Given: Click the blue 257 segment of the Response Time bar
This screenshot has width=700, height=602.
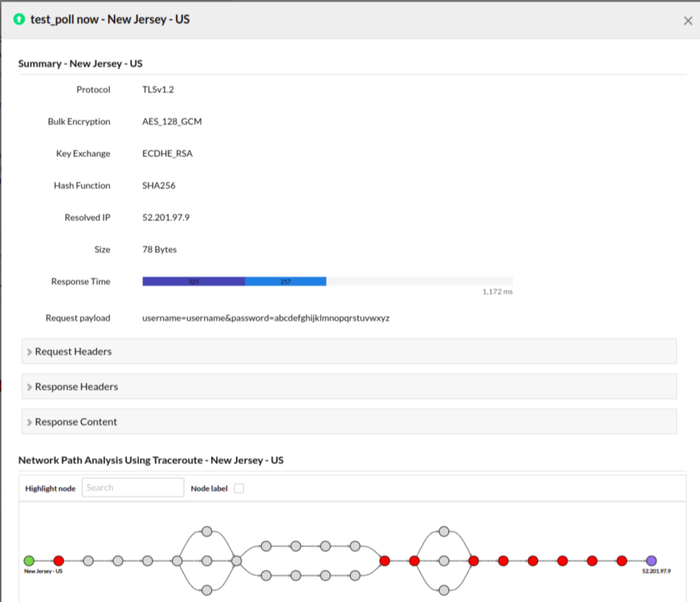Looking at the screenshot, I should (x=285, y=281).
